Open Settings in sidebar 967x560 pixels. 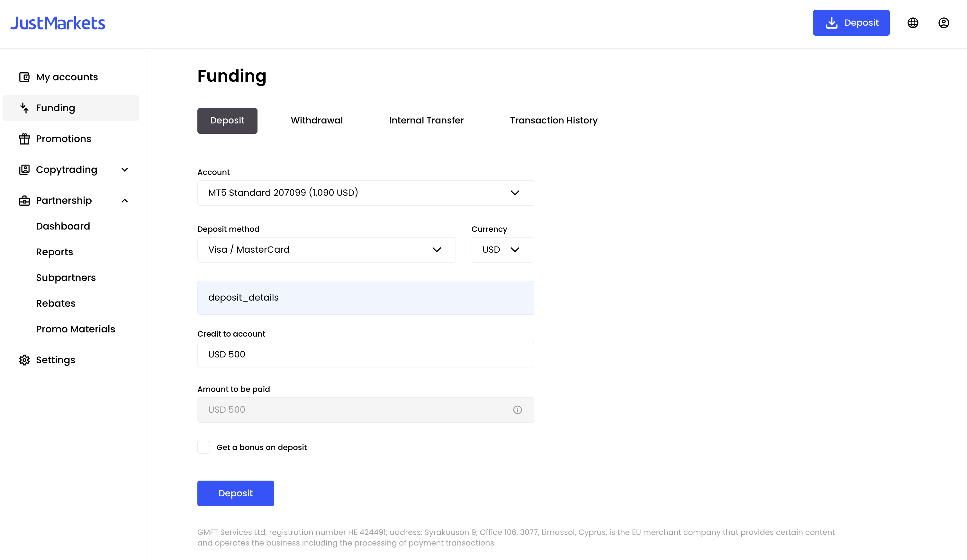pyautogui.click(x=71, y=360)
